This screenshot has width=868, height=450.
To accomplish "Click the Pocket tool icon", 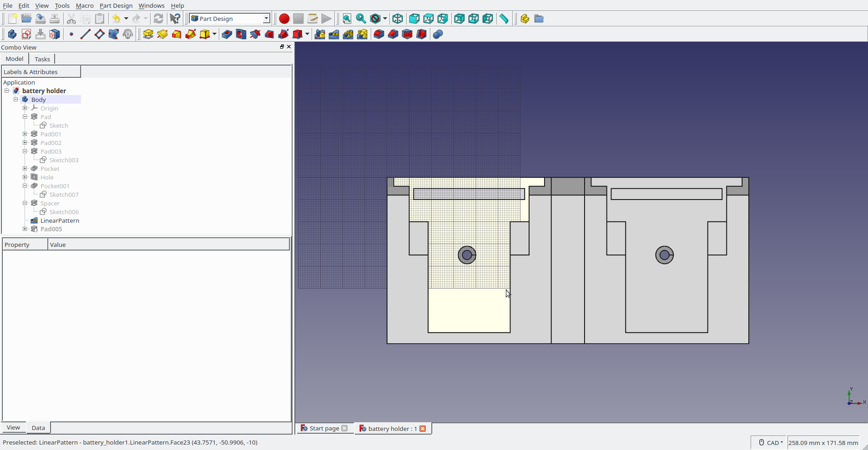I will [x=227, y=35].
